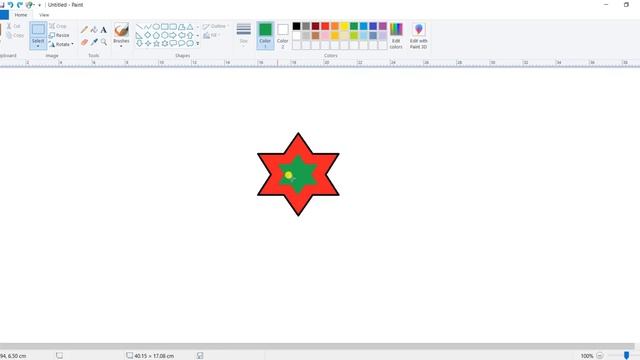Select the Pencil tool
640x360 pixels.
coord(84,30)
